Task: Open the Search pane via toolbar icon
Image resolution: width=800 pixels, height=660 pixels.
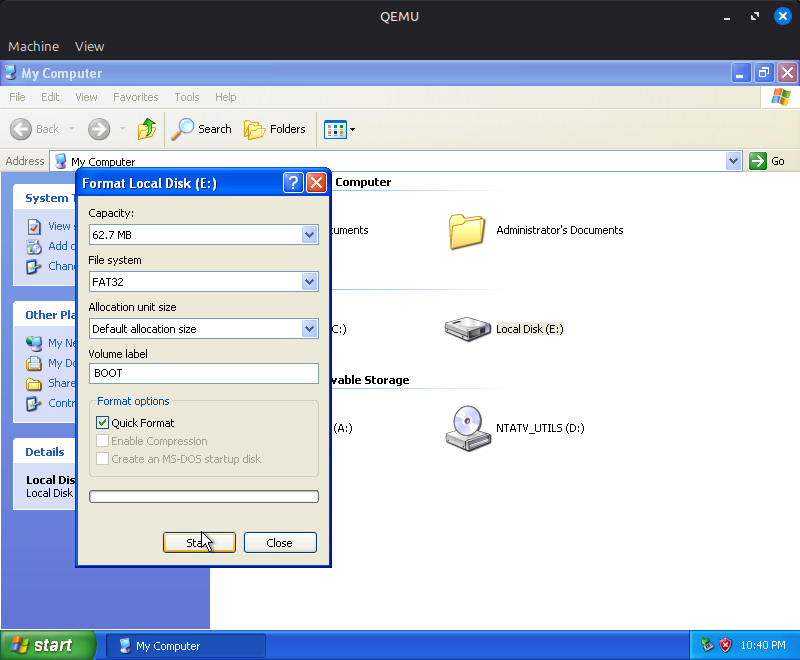Action: click(201, 129)
